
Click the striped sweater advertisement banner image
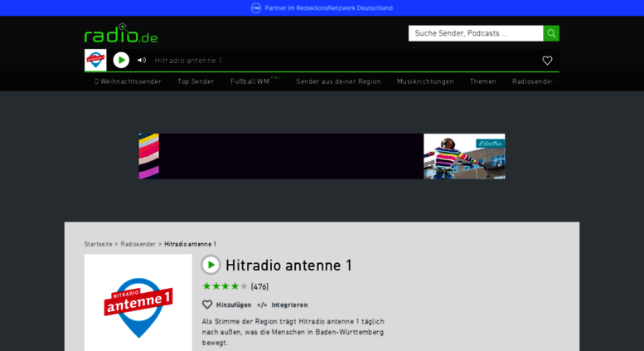coord(322,156)
